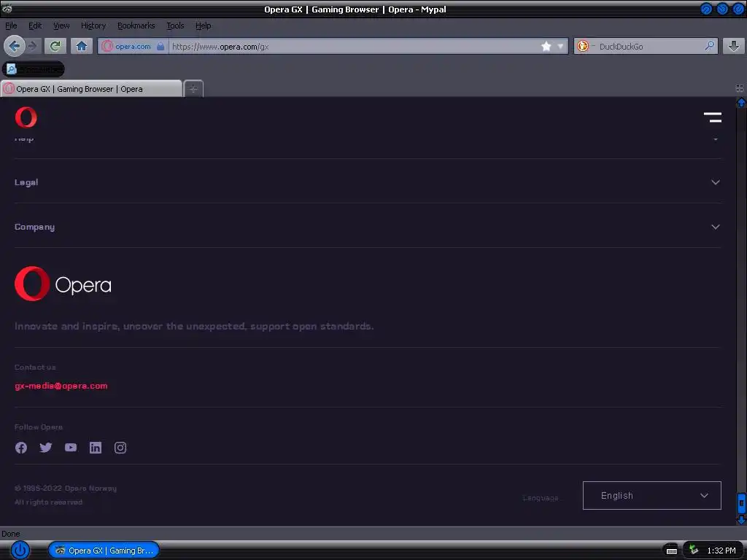Click the Opera logo in page header

point(26,117)
